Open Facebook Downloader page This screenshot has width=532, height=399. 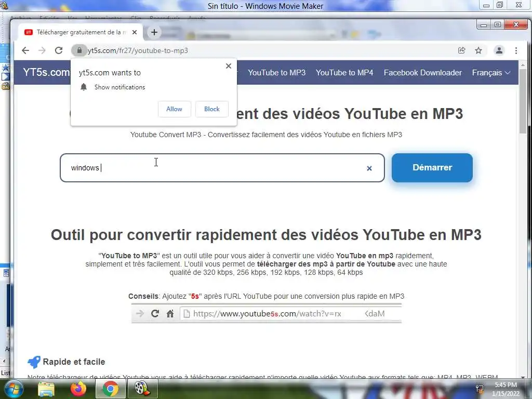(x=423, y=73)
